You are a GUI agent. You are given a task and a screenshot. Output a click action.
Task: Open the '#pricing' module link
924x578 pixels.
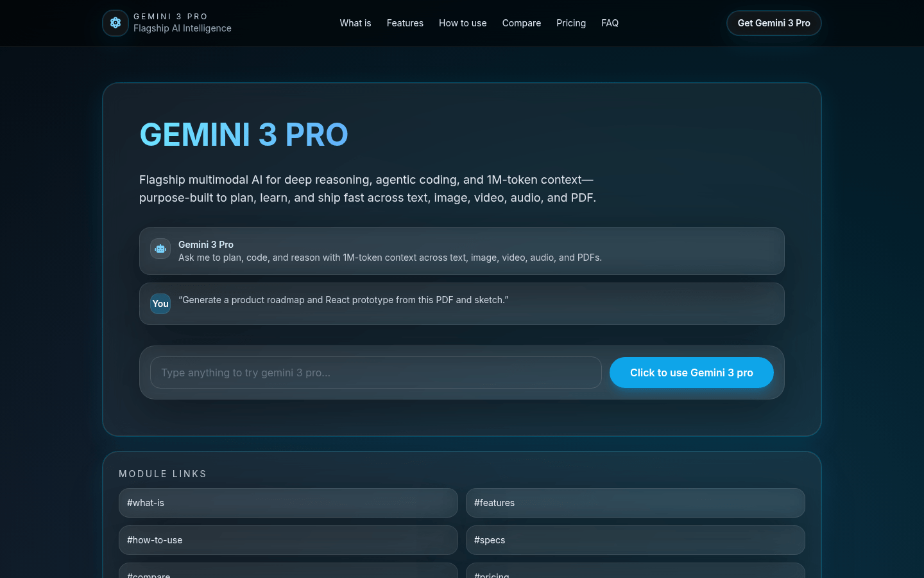(635, 574)
